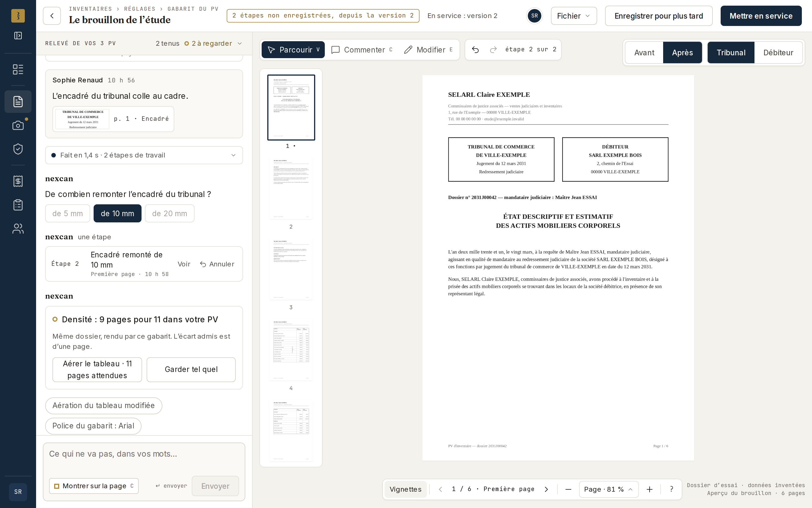Click 'Aérer le tableau · 11 pages attendues'
The image size is (812, 508).
click(97, 370)
